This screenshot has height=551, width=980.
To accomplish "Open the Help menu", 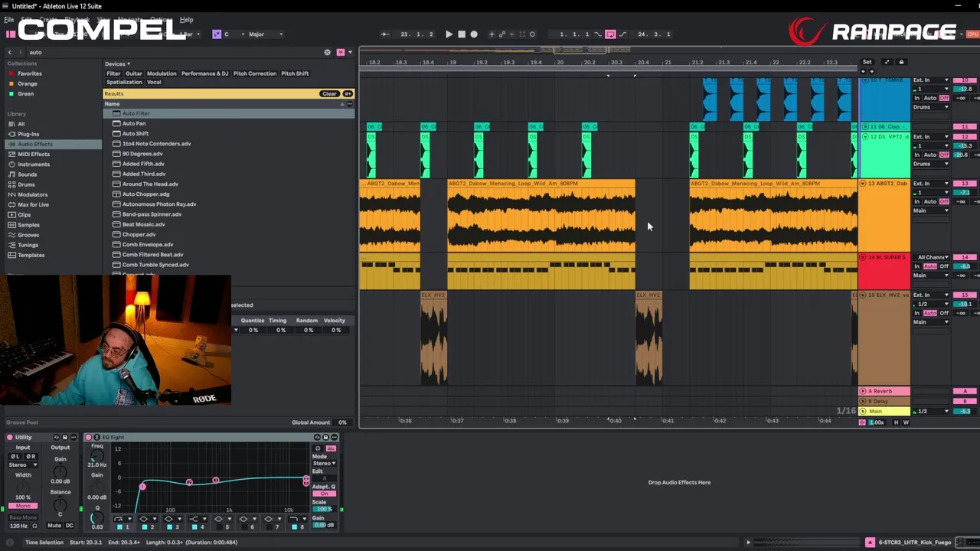I will click(186, 20).
